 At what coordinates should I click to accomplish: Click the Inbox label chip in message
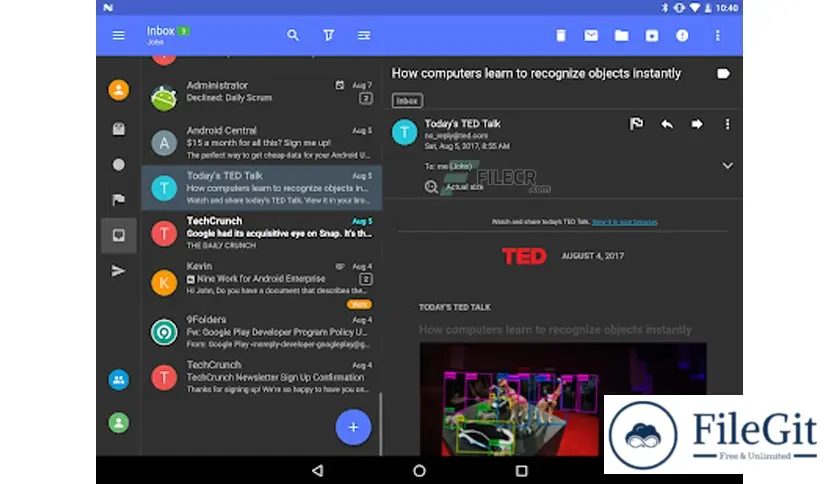tap(407, 101)
